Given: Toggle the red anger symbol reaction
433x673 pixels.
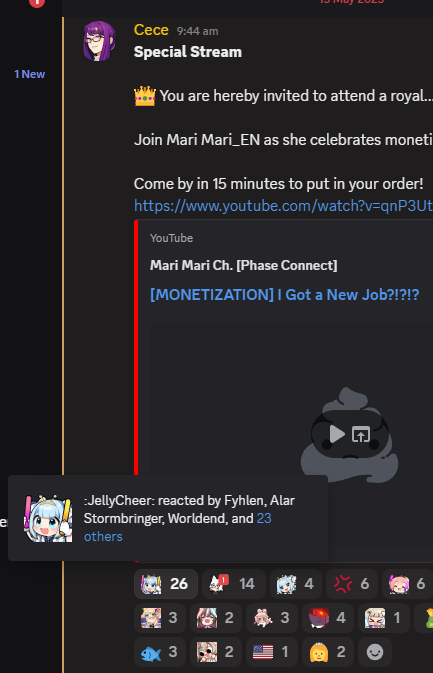Looking at the screenshot, I should [352, 584].
